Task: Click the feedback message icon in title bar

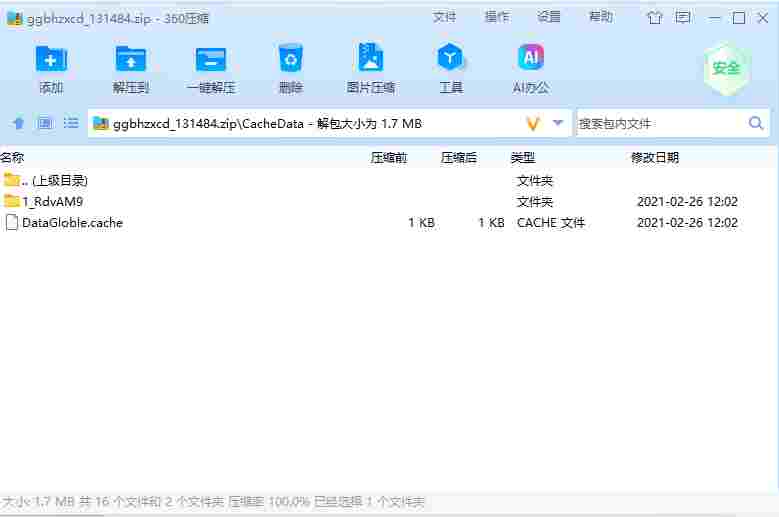Action: [683, 18]
